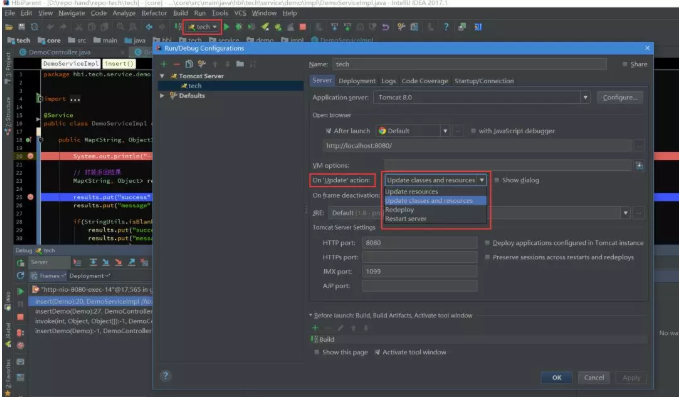
Task: Switch to the Deployment tab
Action: [357, 81]
